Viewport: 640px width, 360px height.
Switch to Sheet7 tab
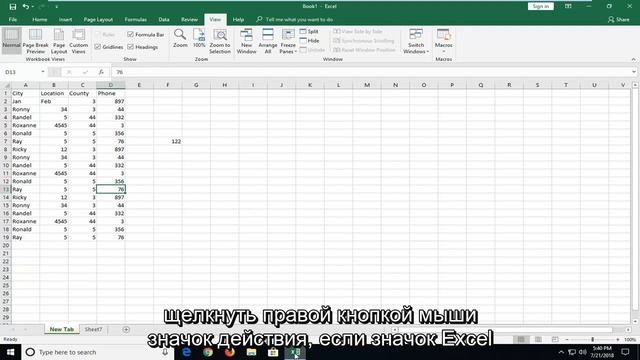pos(93,329)
